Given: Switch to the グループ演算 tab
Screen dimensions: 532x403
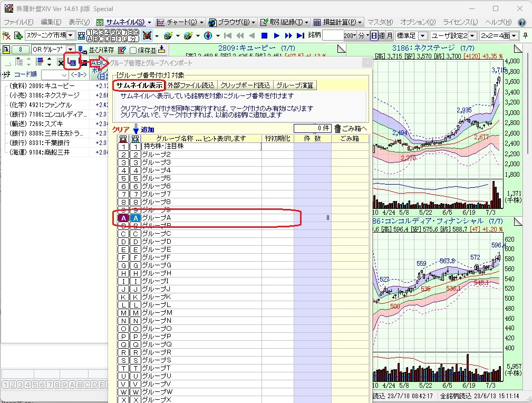Looking at the screenshot, I should tap(295, 85).
